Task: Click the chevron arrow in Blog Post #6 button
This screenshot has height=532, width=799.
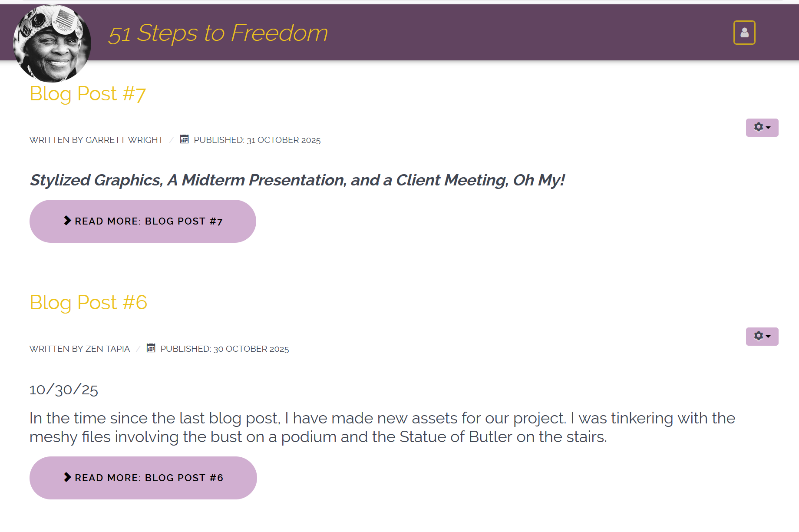Action: (67, 477)
